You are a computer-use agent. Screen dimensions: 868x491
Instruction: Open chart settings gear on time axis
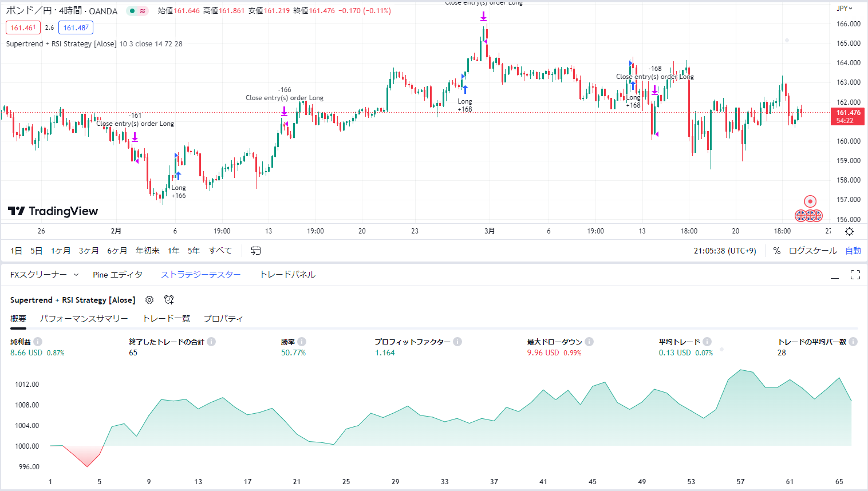click(x=849, y=231)
